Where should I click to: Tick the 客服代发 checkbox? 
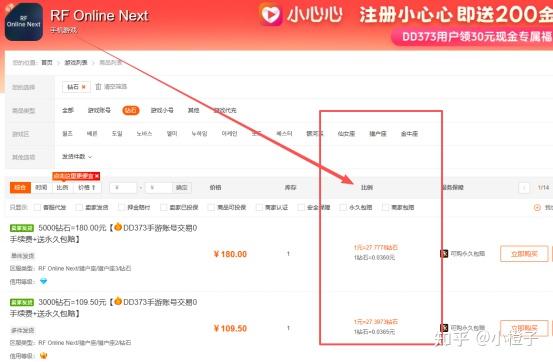tap(37, 207)
